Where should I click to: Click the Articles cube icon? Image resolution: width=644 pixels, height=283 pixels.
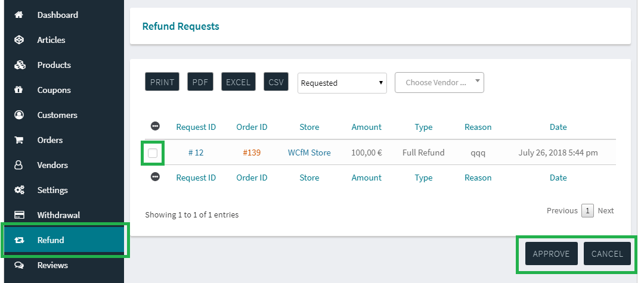click(x=19, y=40)
